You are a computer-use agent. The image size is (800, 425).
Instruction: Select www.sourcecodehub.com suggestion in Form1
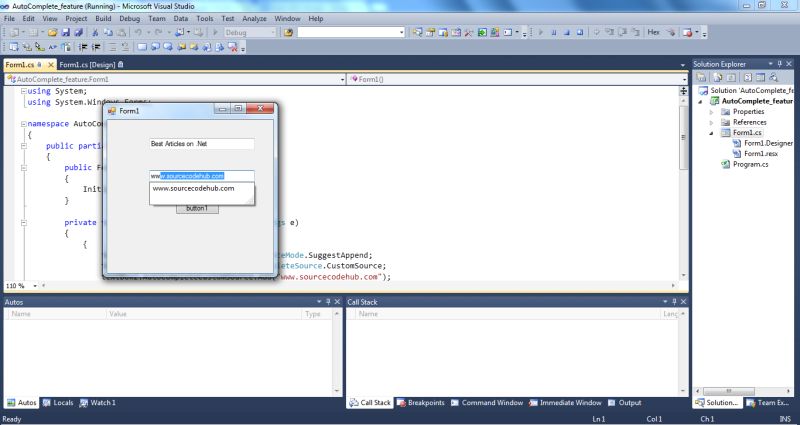pos(193,188)
